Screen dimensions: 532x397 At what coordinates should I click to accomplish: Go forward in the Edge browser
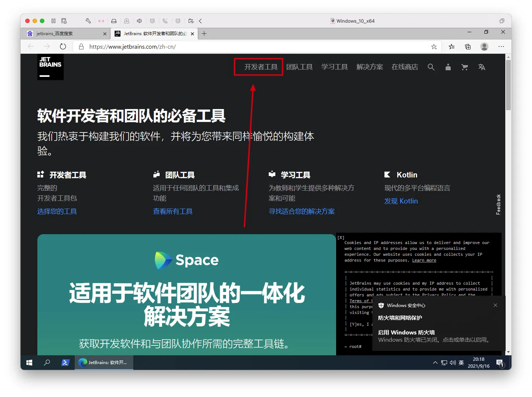point(47,46)
